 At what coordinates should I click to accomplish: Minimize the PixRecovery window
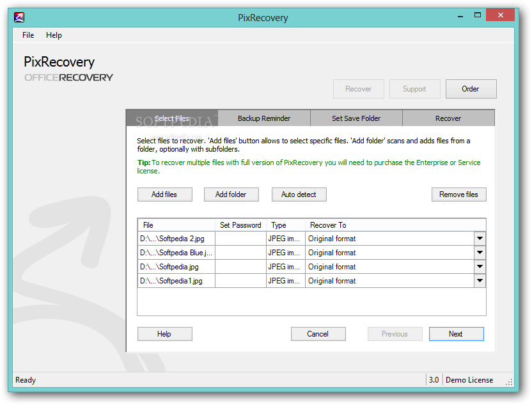(x=460, y=15)
